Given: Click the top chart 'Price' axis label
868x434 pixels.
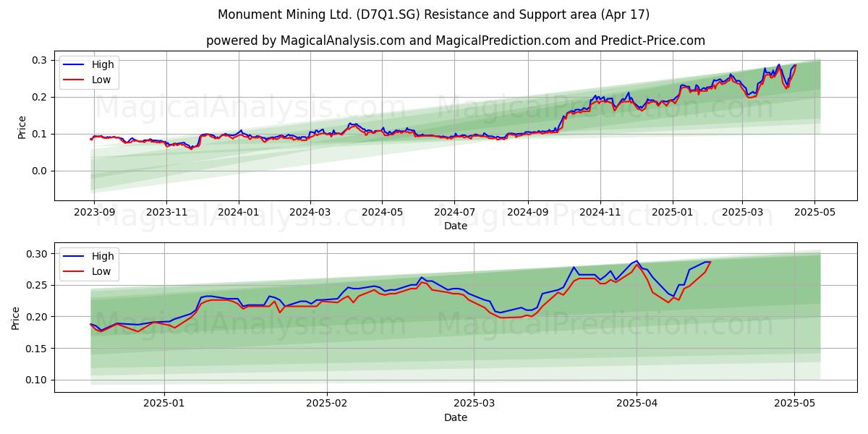Looking at the screenshot, I should click(22, 127).
